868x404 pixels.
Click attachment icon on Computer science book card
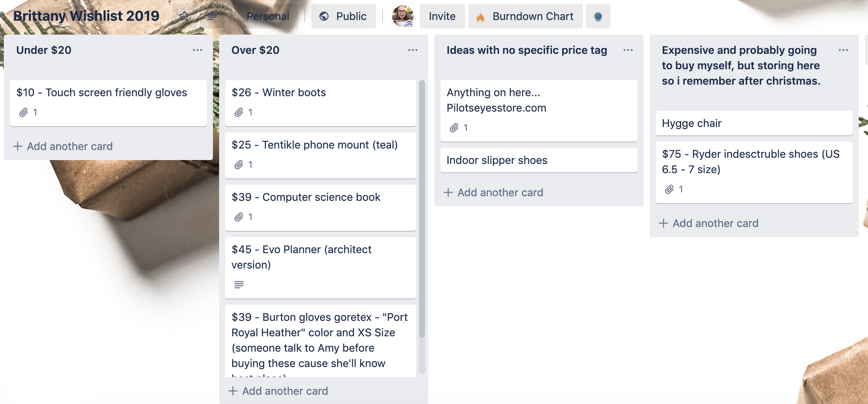239,217
